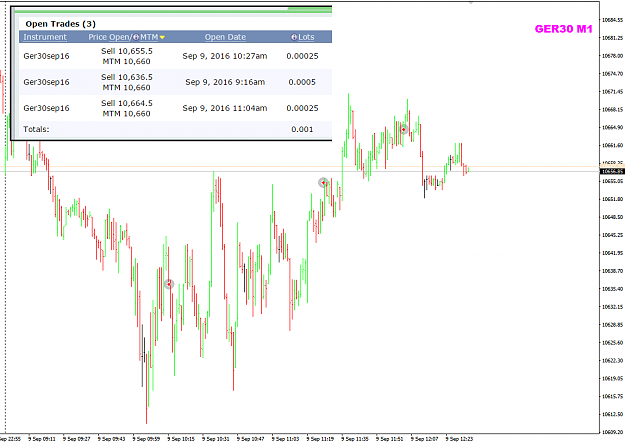This screenshot has width=625, height=445.
Task: Click the 9 Sep 12:07 time label
Action: pos(425,439)
